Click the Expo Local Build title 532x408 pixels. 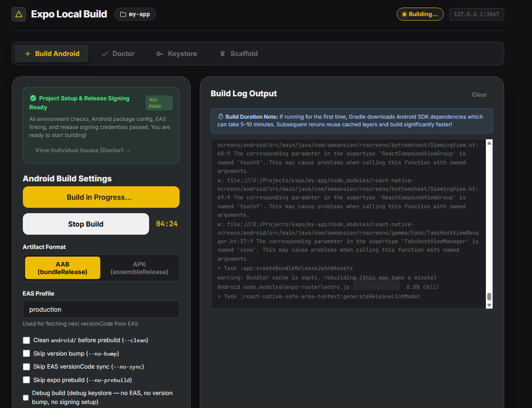69,14
